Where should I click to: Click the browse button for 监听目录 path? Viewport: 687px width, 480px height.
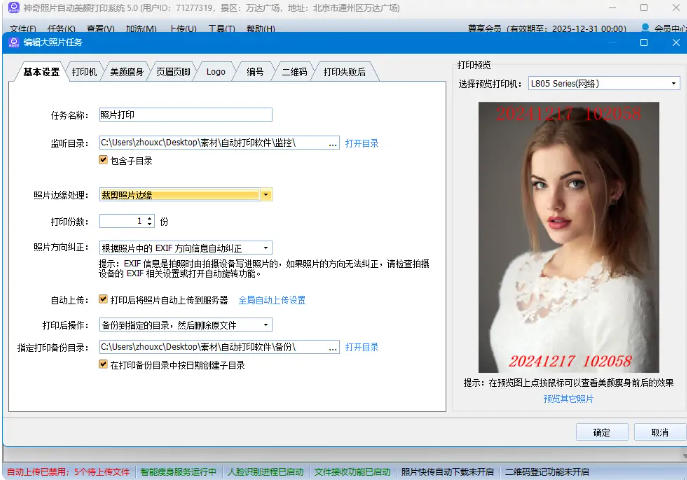click(333, 143)
